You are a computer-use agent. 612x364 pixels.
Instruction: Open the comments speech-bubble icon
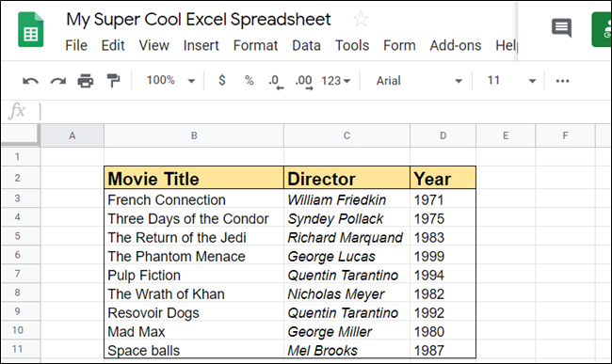point(562,27)
